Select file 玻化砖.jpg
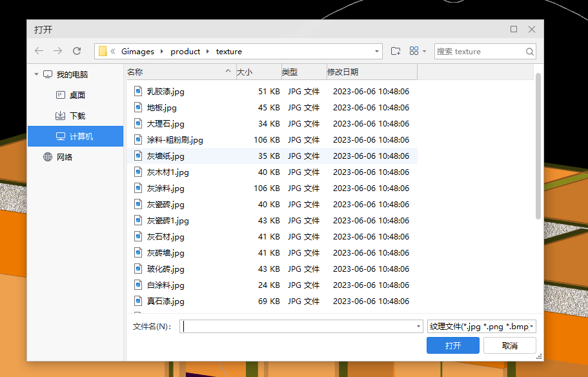 (272, 269)
